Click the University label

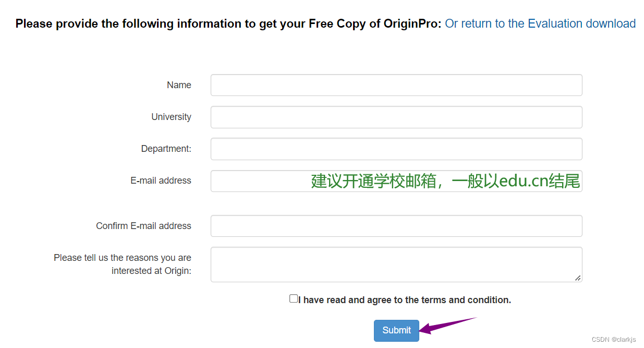pyautogui.click(x=171, y=117)
